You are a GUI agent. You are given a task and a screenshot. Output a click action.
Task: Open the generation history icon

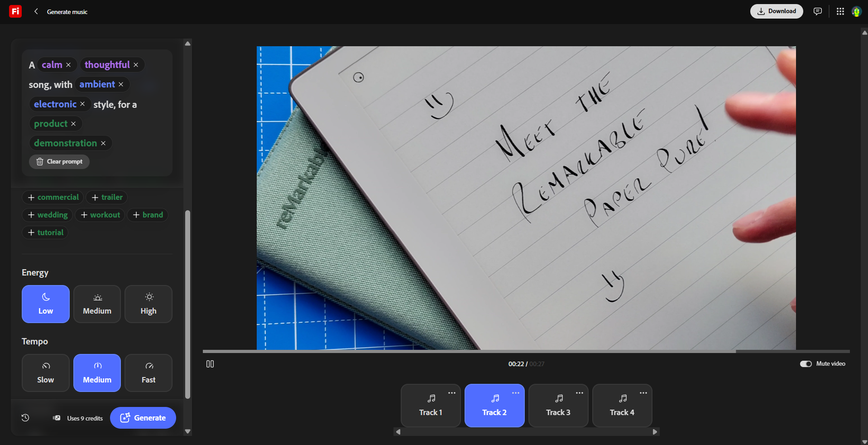(25, 418)
